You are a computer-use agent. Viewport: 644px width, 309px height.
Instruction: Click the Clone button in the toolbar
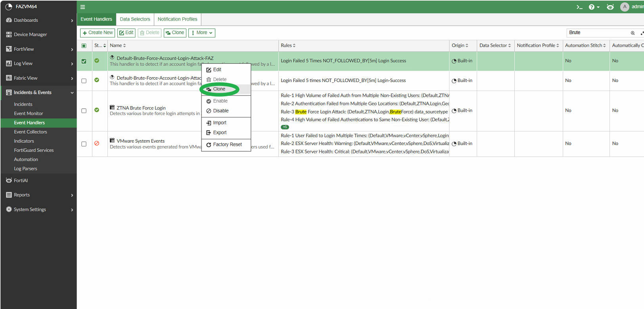pyautogui.click(x=175, y=33)
